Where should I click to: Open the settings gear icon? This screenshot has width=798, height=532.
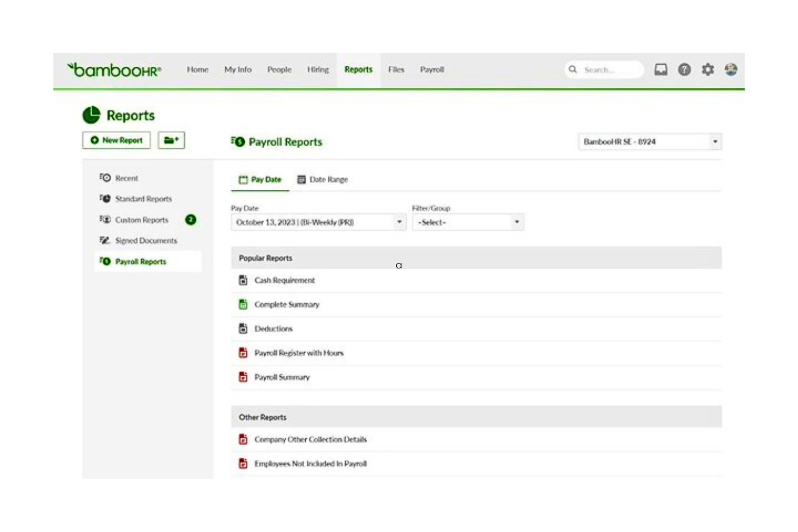coord(707,70)
